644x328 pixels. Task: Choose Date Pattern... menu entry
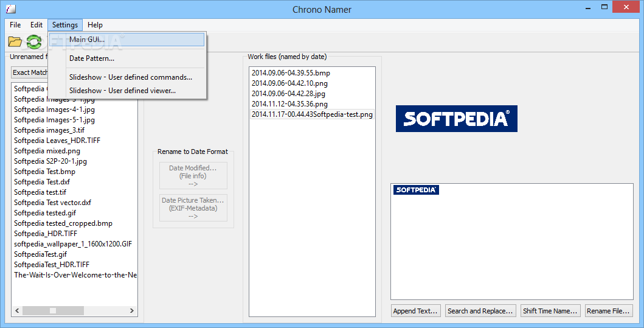[127, 58]
